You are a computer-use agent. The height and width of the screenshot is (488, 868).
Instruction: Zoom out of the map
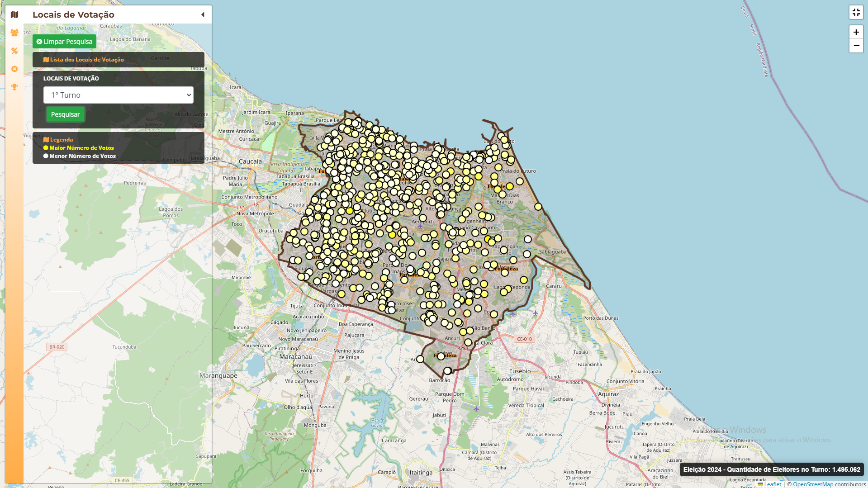(856, 46)
